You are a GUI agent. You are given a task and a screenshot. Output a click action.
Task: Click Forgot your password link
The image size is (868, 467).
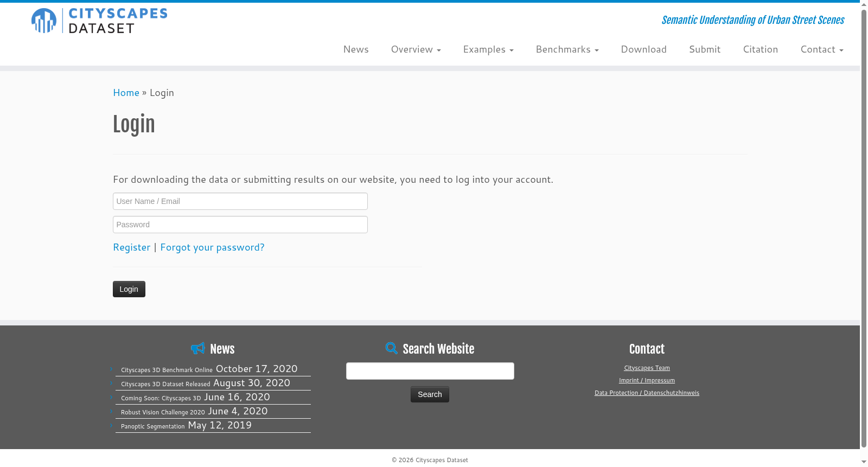pos(212,247)
